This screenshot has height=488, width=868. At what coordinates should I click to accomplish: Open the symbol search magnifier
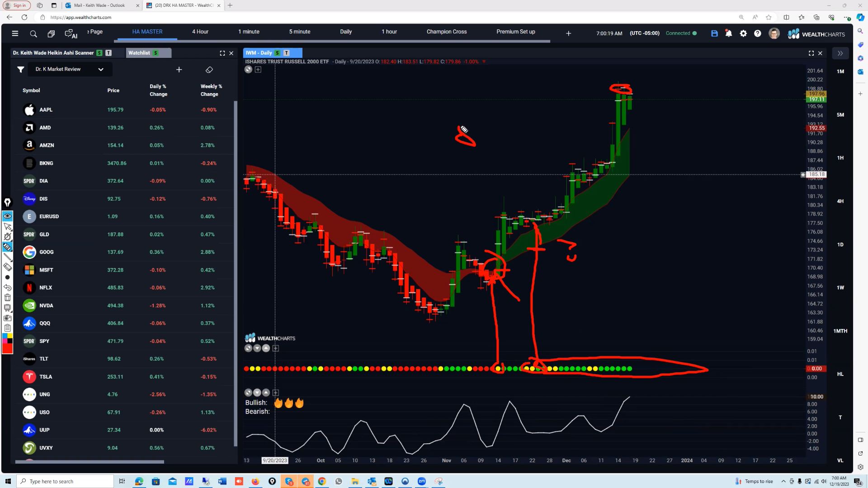point(33,33)
